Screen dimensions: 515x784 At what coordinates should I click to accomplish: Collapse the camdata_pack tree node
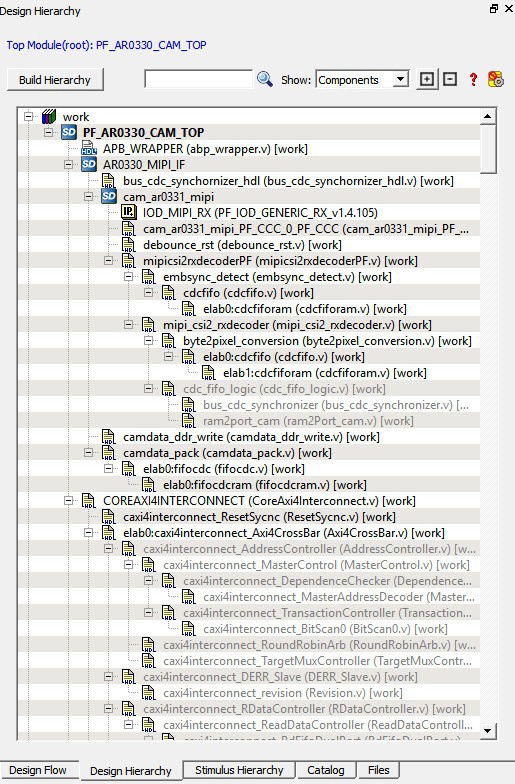pyautogui.click(x=88, y=452)
